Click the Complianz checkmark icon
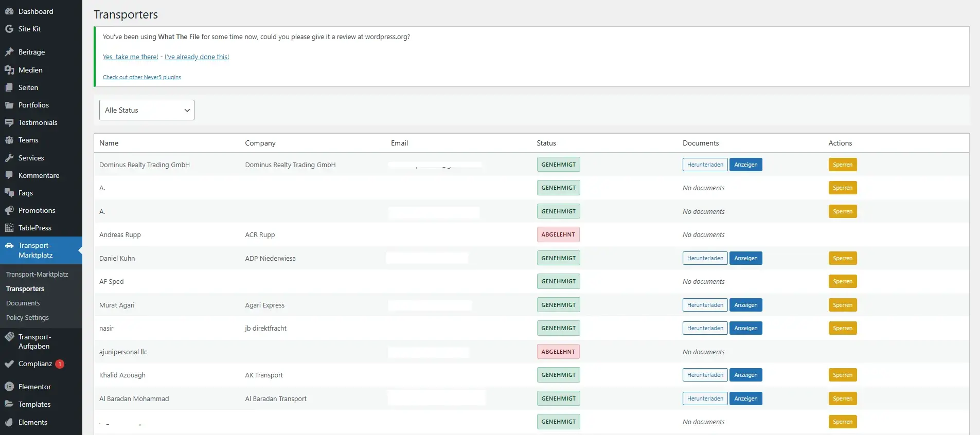 point(9,364)
